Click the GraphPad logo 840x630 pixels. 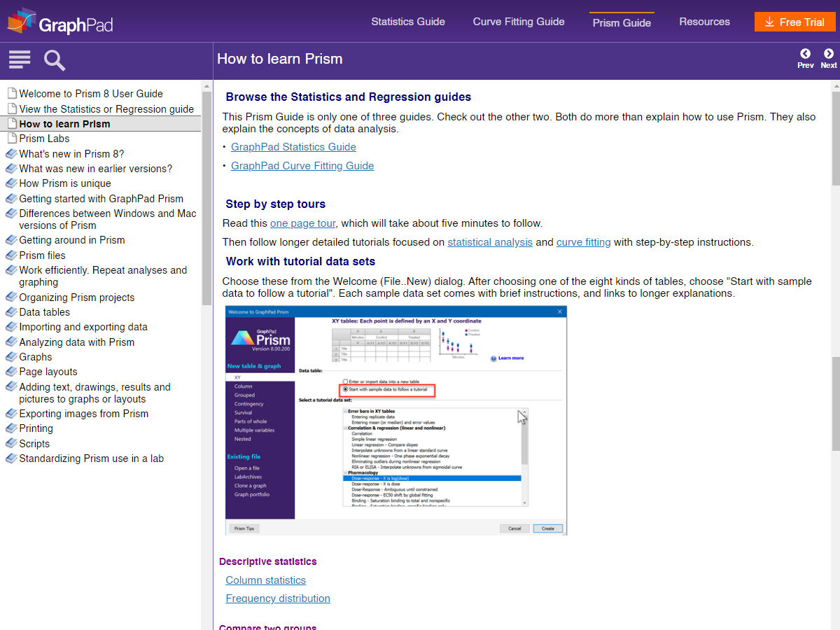60,22
